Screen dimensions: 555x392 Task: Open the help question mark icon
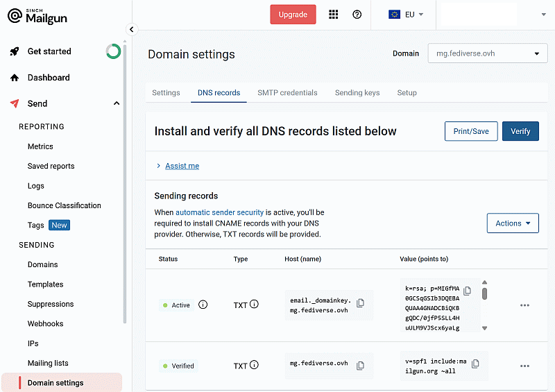pos(357,15)
